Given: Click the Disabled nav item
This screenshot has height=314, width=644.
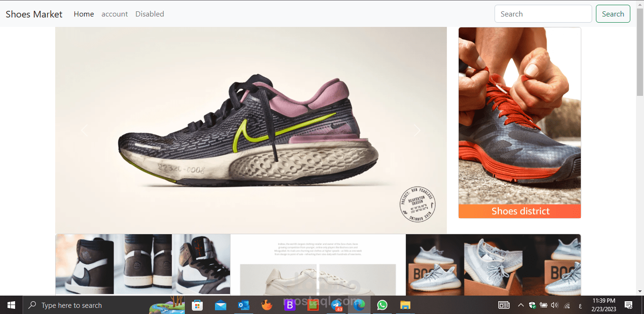Looking at the screenshot, I should [149, 14].
